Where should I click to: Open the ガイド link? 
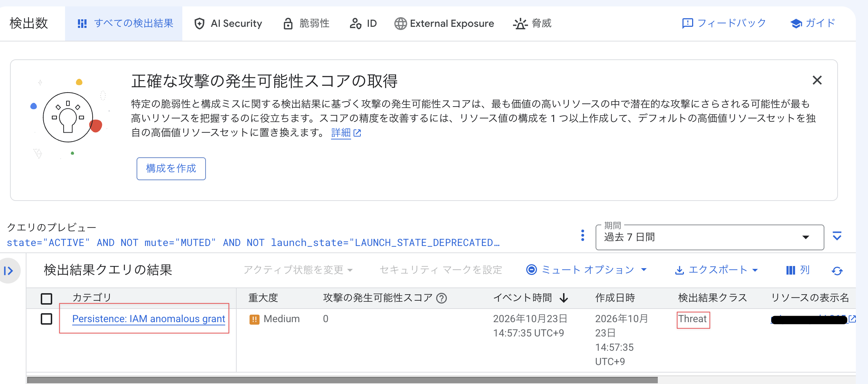(x=813, y=23)
